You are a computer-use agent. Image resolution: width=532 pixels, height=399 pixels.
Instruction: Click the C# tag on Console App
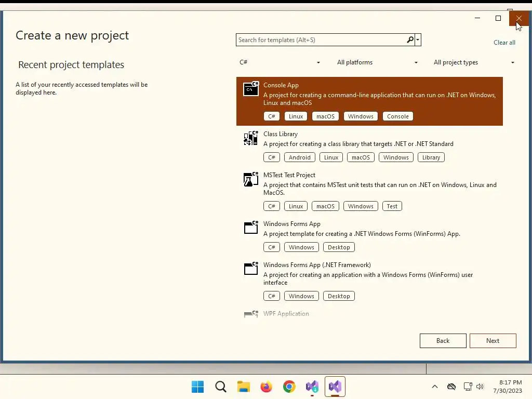tap(271, 116)
